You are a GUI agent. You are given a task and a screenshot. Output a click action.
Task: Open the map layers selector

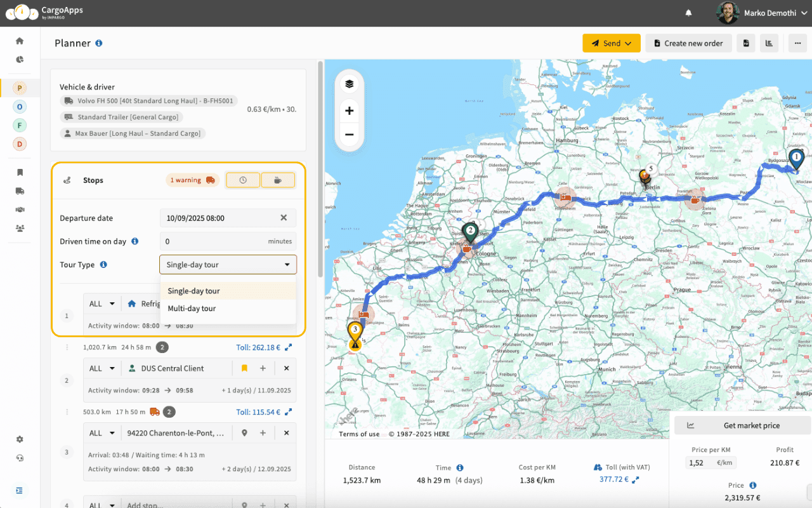(x=349, y=84)
